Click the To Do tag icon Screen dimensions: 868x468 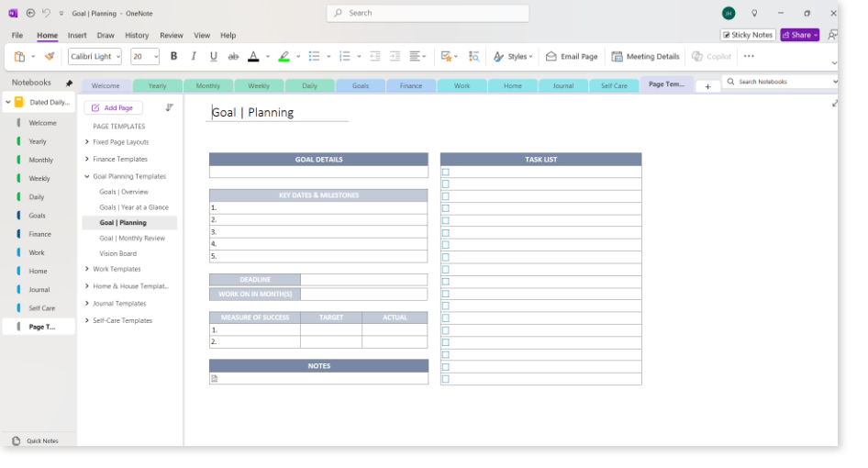coord(446,56)
